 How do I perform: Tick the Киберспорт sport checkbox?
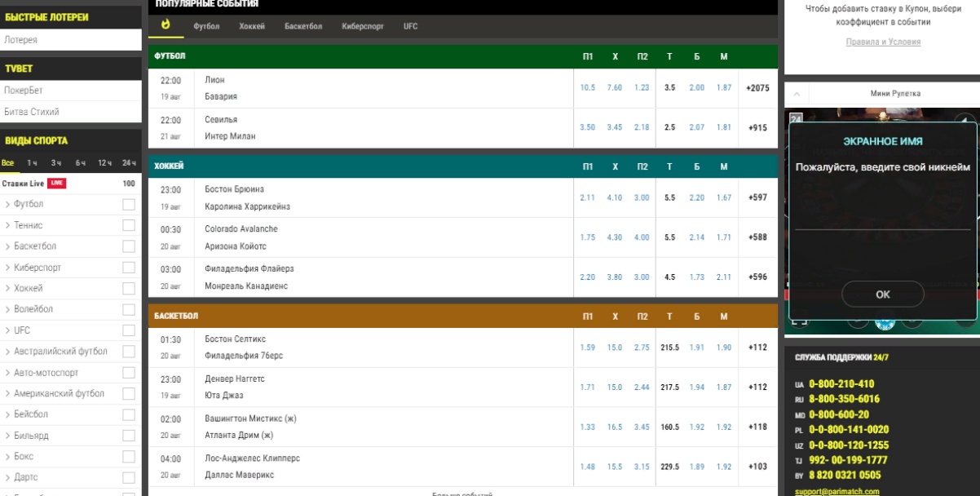(129, 268)
